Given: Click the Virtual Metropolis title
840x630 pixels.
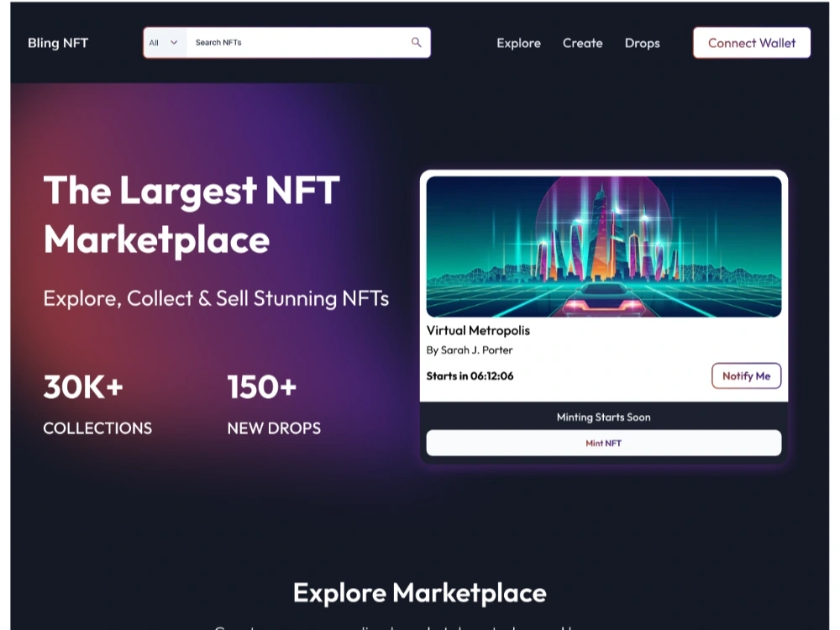Looking at the screenshot, I should point(478,330).
